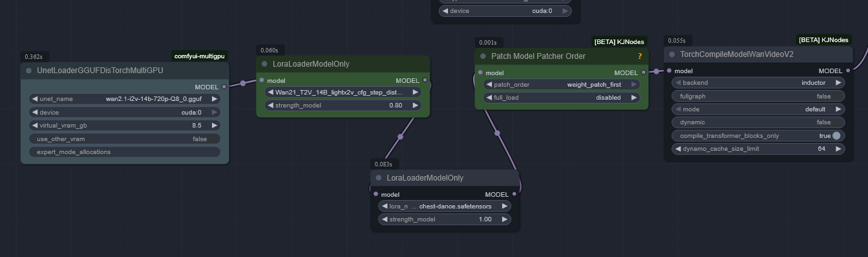Toggle use_other_vram in the UnetLoader node
The height and width of the screenshot is (257, 868).
coord(125,139)
